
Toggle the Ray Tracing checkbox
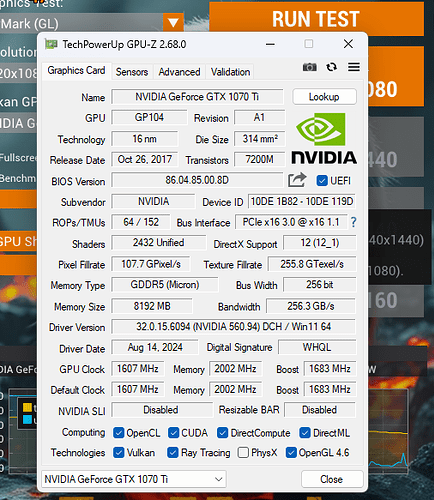172,452
